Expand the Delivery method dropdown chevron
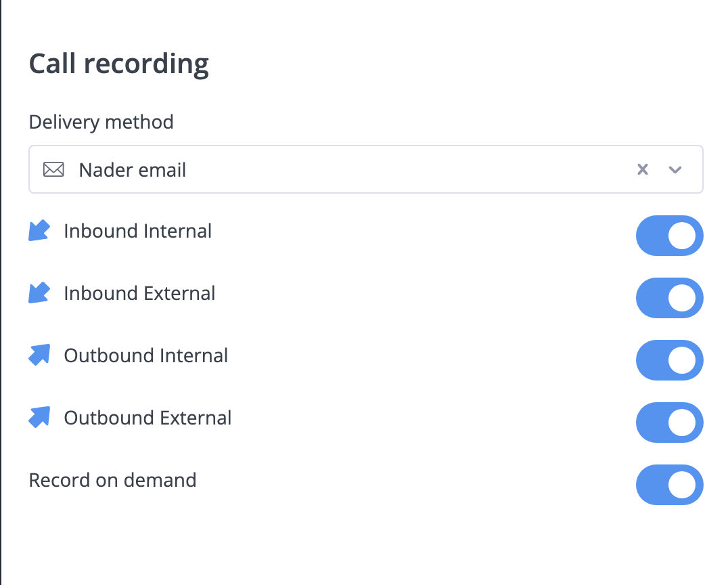Viewport: 728px width, 585px height. point(675,170)
